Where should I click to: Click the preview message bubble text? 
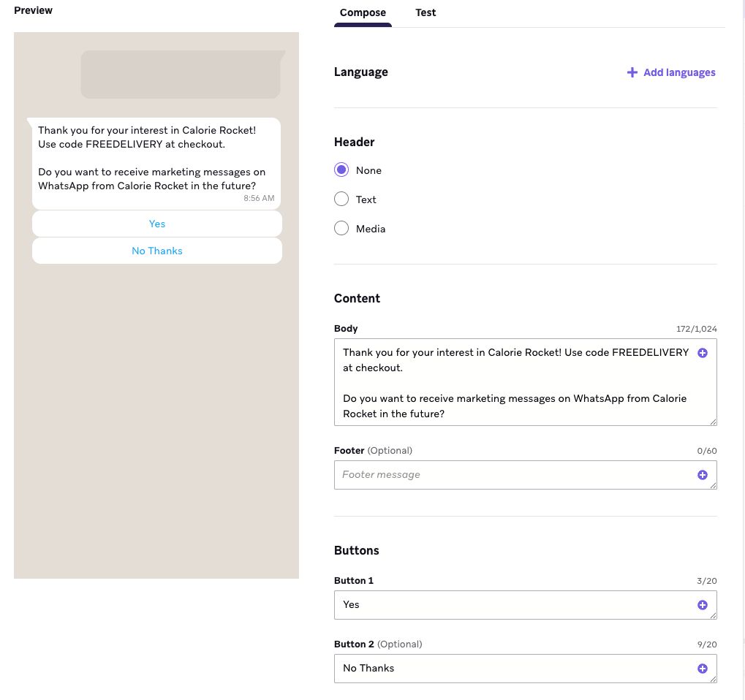(152, 158)
